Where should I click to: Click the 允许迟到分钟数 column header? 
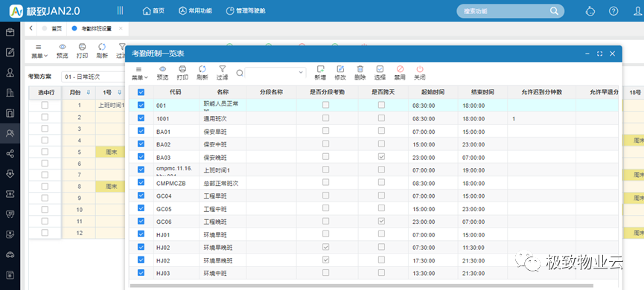tap(541, 92)
